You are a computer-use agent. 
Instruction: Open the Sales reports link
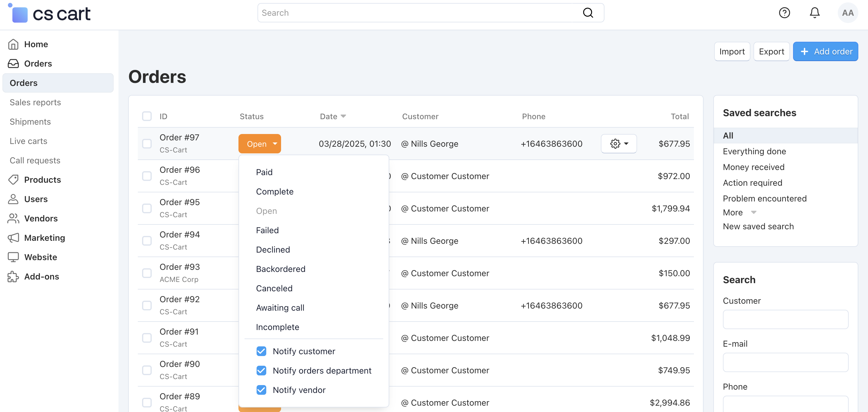(35, 102)
